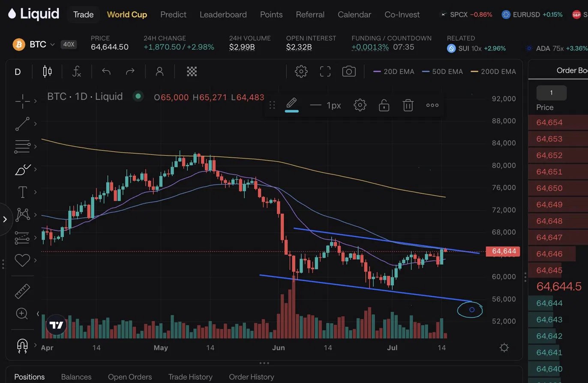The image size is (588, 383).
Task: Click the person icon in chart toolbar
Action: (159, 72)
